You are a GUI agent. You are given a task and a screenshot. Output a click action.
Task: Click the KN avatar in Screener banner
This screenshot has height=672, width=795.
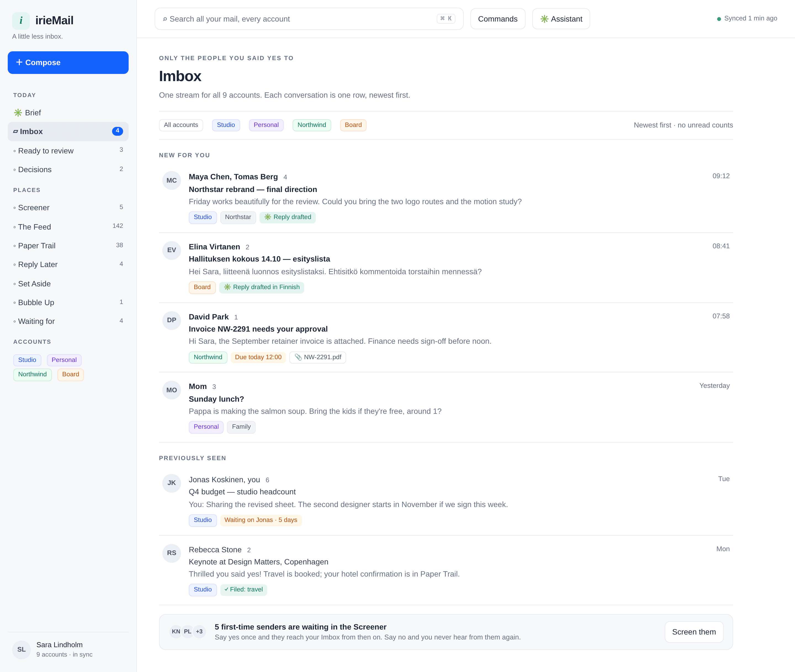(x=176, y=632)
